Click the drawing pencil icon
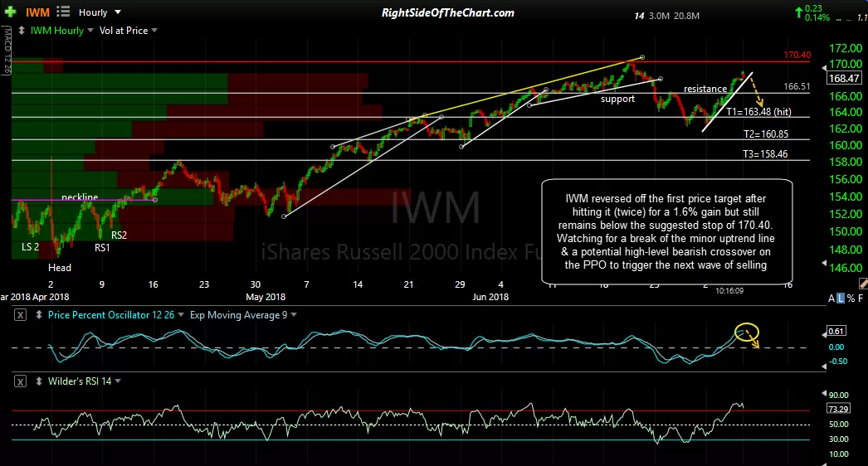 (x=863, y=284)
